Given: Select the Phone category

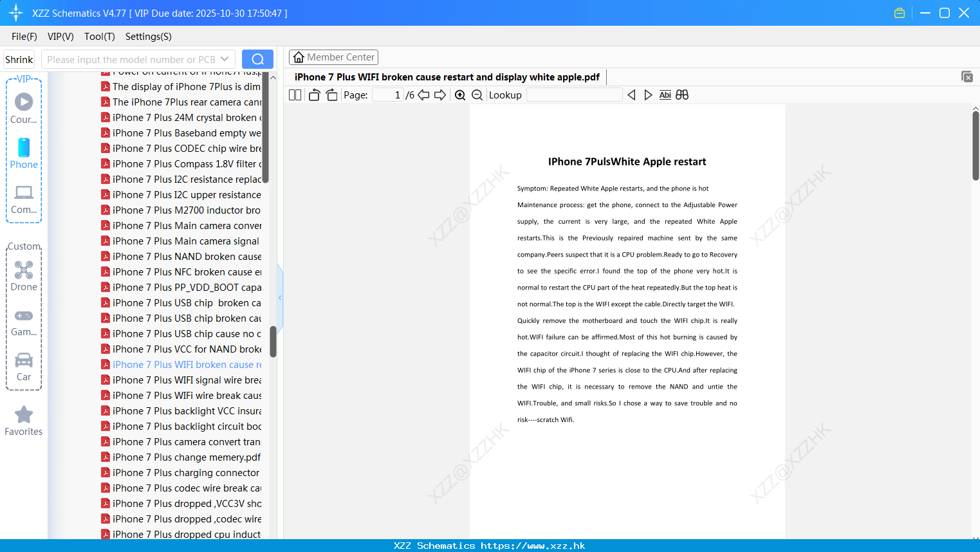Looking at the screenshot, I should click(24, 154).
